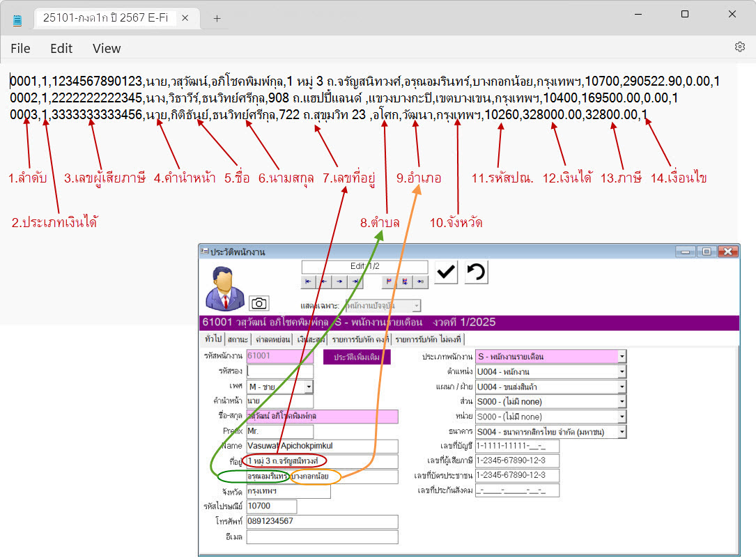Go to the previous record
The height and width of the screenshot is (558, 756).
click(323, 282)
